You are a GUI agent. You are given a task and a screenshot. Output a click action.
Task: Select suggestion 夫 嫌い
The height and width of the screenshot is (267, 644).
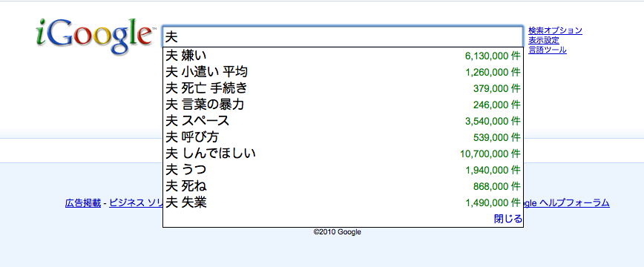[x=343, y=56]
